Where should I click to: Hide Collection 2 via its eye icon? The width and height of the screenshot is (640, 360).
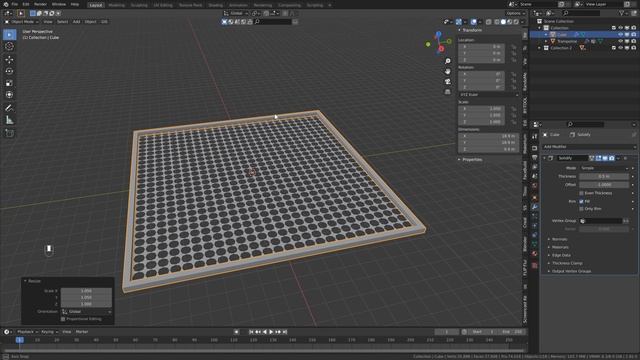(620, 48)
